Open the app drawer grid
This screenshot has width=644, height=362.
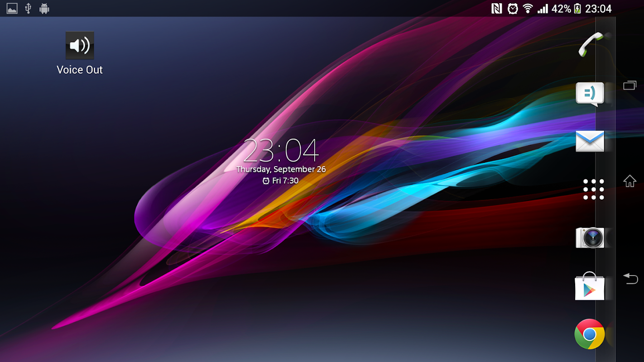pos(594,189)
